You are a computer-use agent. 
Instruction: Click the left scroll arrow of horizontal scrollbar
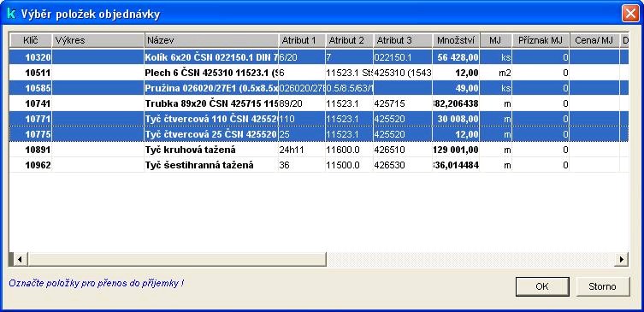pos(19,260)
